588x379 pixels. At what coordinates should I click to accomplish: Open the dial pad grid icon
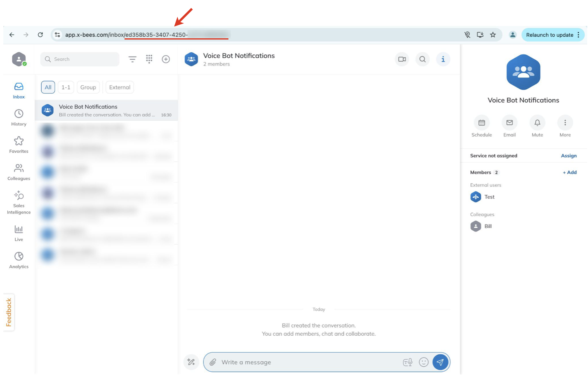click(x=149, y=59)
